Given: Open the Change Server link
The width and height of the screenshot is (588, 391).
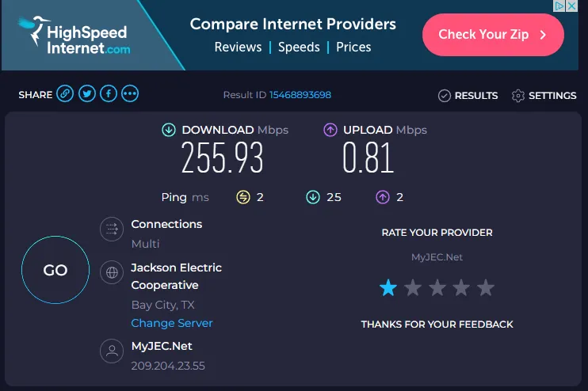Looking at the screenshot, I should tap(172, 323).
